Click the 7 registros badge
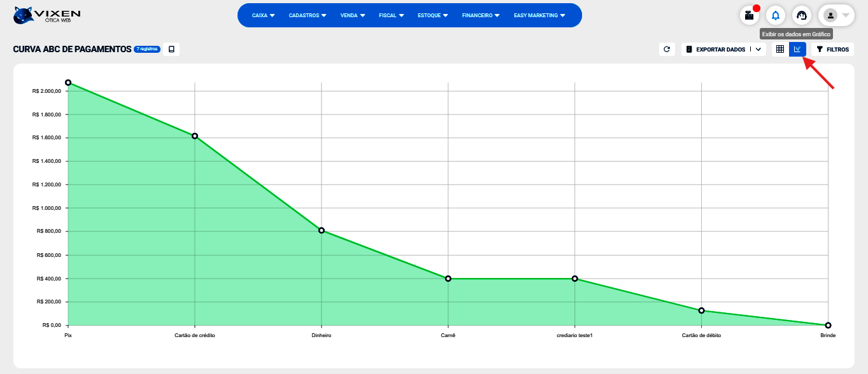This screenshot has height=374, width=868. (x=147, y=49)
